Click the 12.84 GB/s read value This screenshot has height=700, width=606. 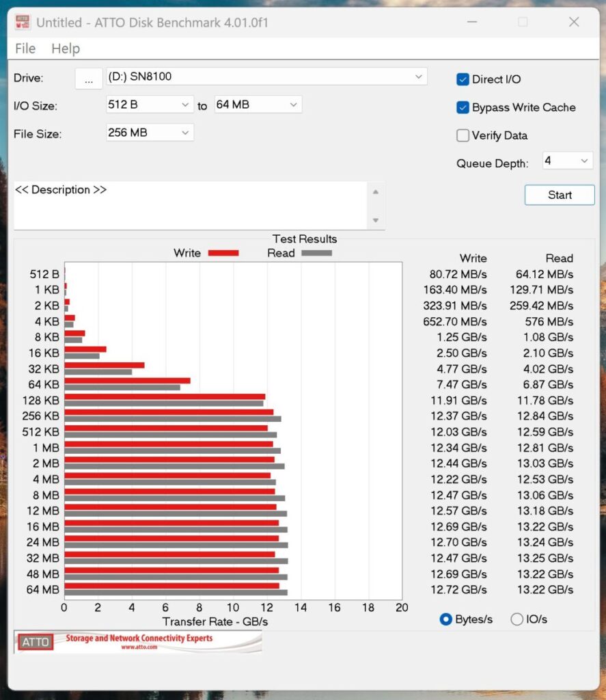[x=545, y=416]
